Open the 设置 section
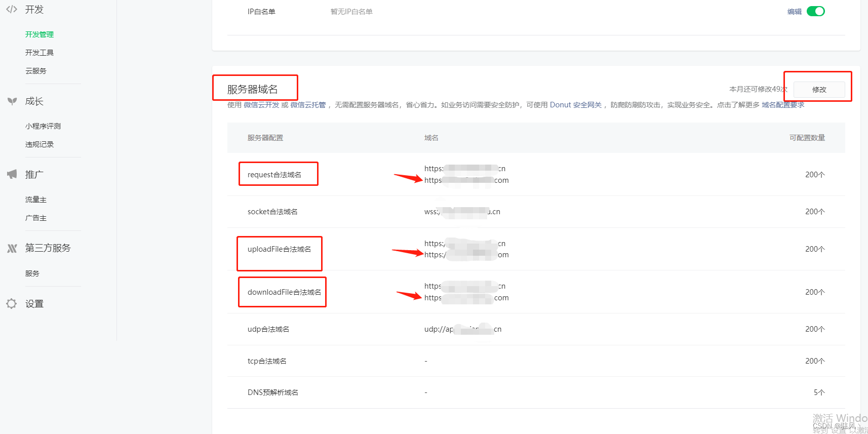868x434 pixels. click(x=34, y=304)
